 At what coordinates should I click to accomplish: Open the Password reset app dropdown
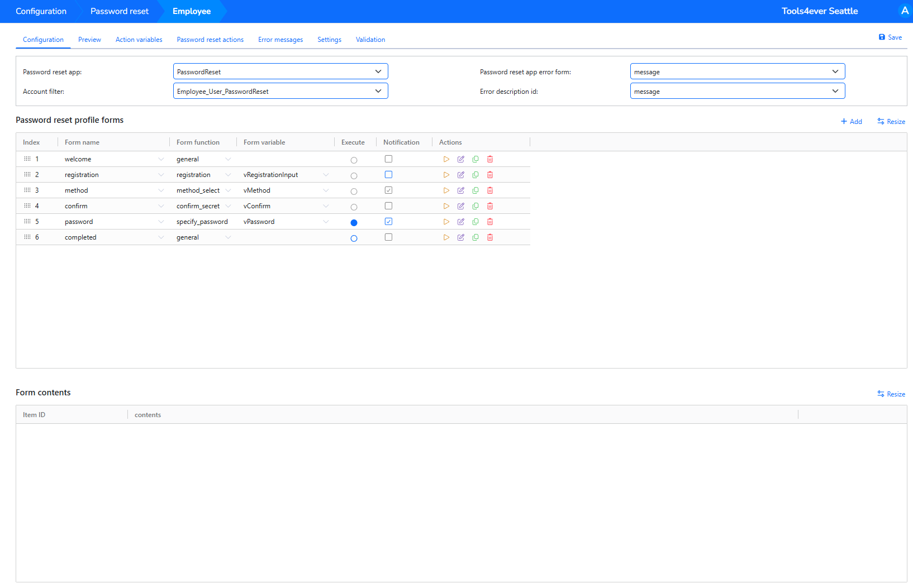pos(280,71)
